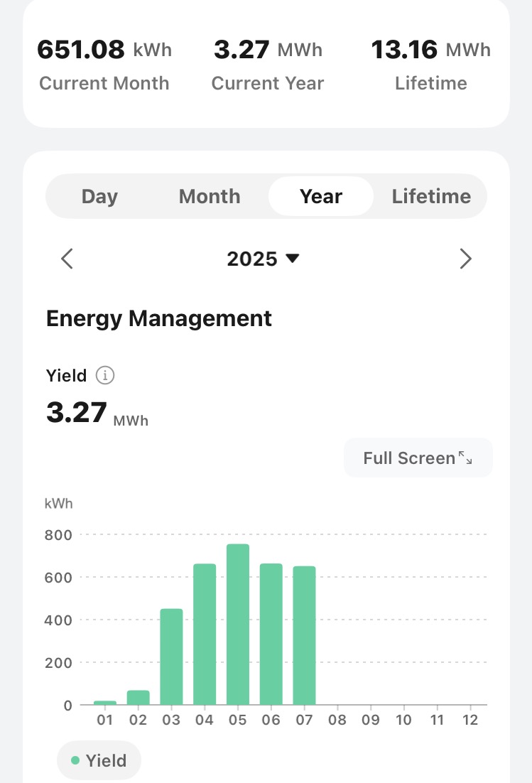Select the March (03) yield bar
532x783 pixels.
(171, 657)
